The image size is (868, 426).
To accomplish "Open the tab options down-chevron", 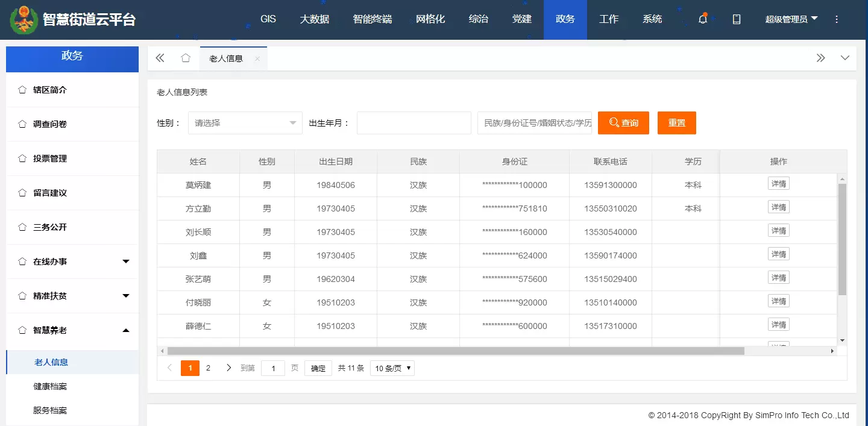I will tap(844, 58).
